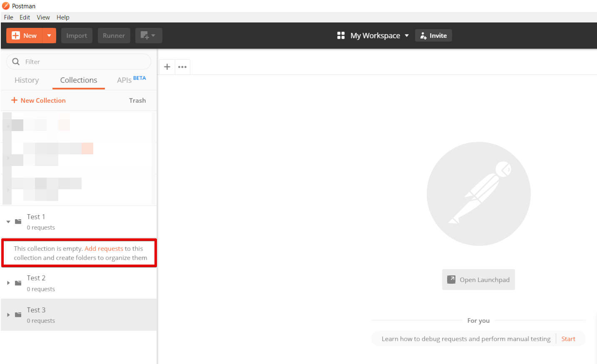Open the File menu
The height and width of the screenshot is (364, 597).
pos(9,17)
